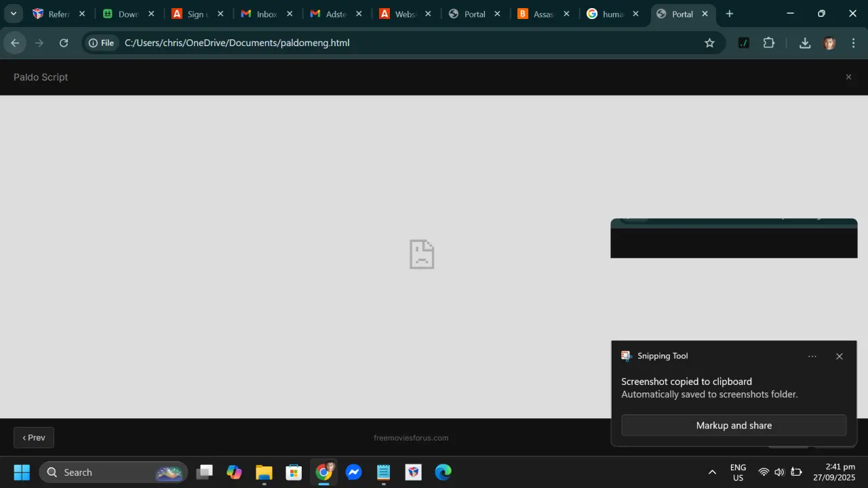Launch Copilot from the taskbar
Image resolution: width=868 pixels, height=488 pixels.
point(234,472)
